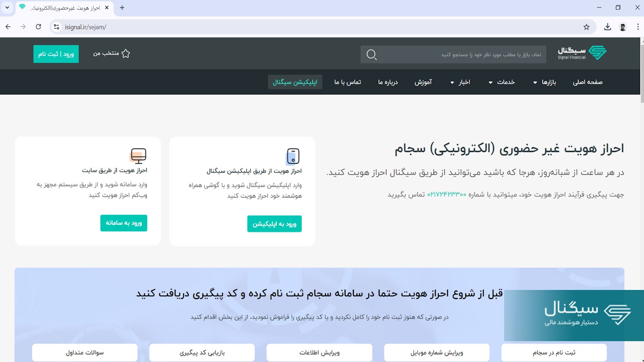Click the desktop monitor site icon
The image size is (644, 362).
tap(138, 156)
